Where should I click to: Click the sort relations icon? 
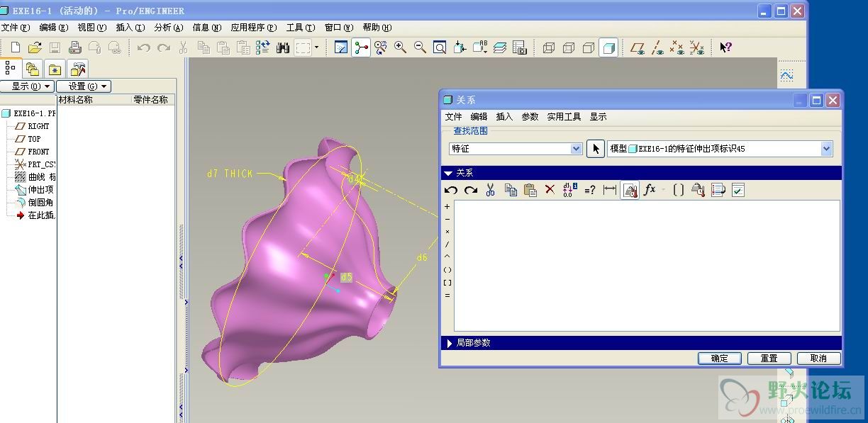pyautogui.click(x=718, y=190)
